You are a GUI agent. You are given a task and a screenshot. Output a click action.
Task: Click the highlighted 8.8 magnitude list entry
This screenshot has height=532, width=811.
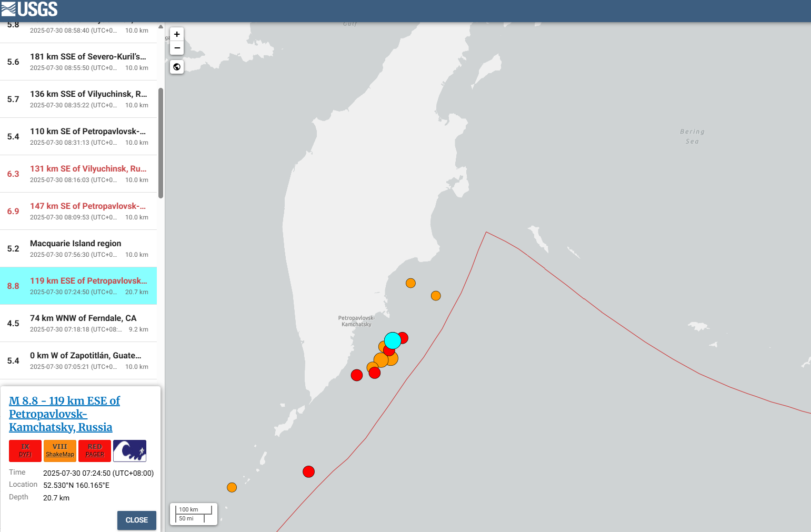[78, 286]
